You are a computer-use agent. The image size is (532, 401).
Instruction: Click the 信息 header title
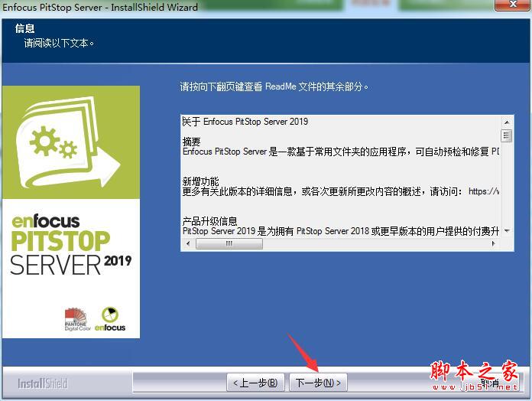(x=24, y=28)
